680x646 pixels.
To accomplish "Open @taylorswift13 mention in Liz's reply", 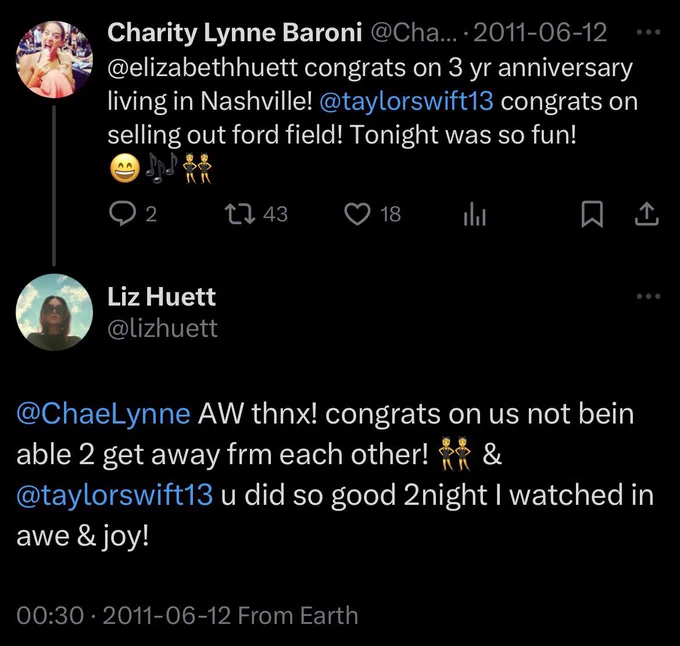I will pyautogui.click(x=114, y=495).
